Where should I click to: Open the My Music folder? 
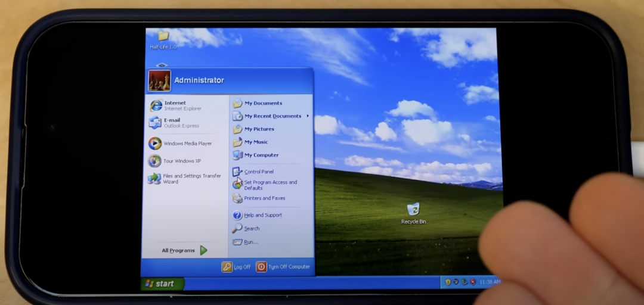(250, 142)
